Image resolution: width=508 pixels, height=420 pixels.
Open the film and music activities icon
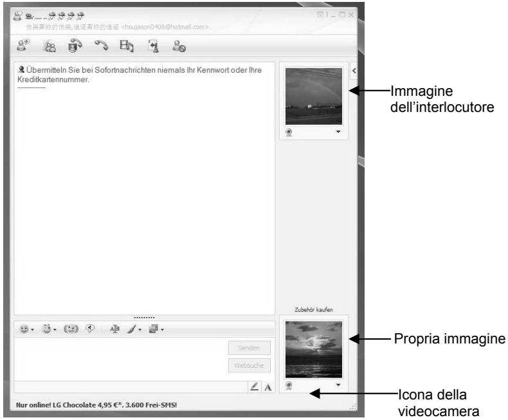126,46
